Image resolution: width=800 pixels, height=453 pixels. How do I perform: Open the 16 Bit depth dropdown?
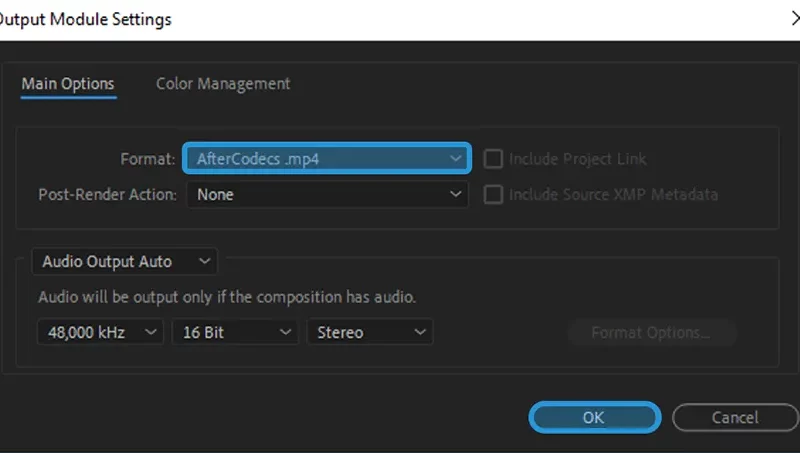[x=235, y=332]
